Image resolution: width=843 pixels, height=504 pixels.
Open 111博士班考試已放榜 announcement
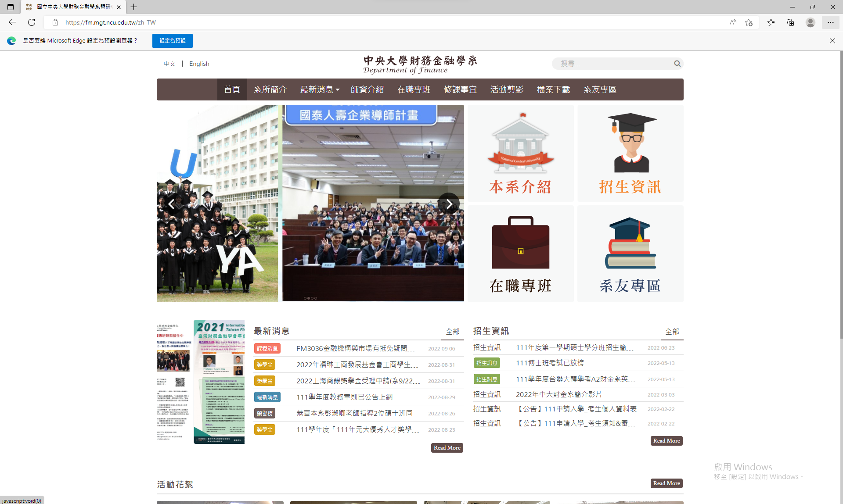tap(550, 363)
